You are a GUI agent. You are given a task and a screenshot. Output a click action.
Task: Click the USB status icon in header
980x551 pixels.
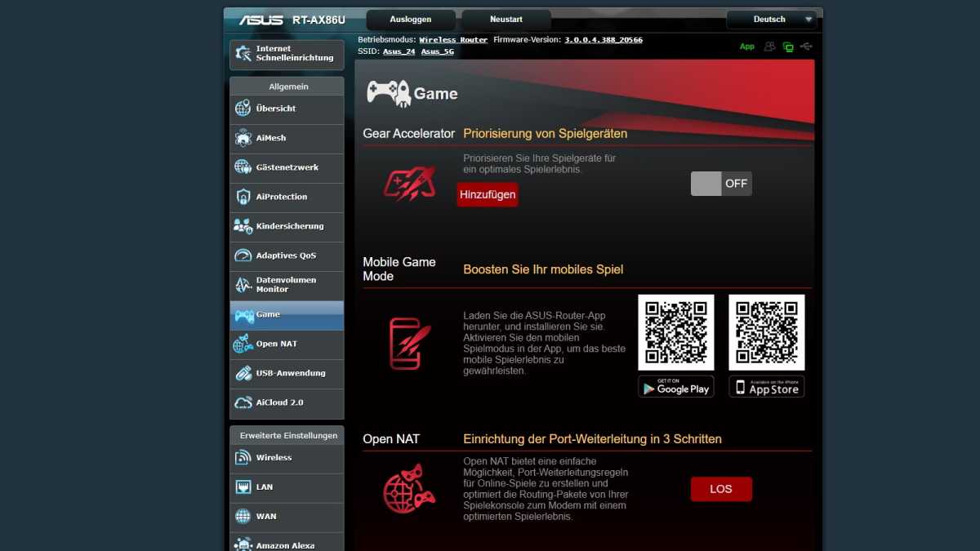tap(807, 47)
